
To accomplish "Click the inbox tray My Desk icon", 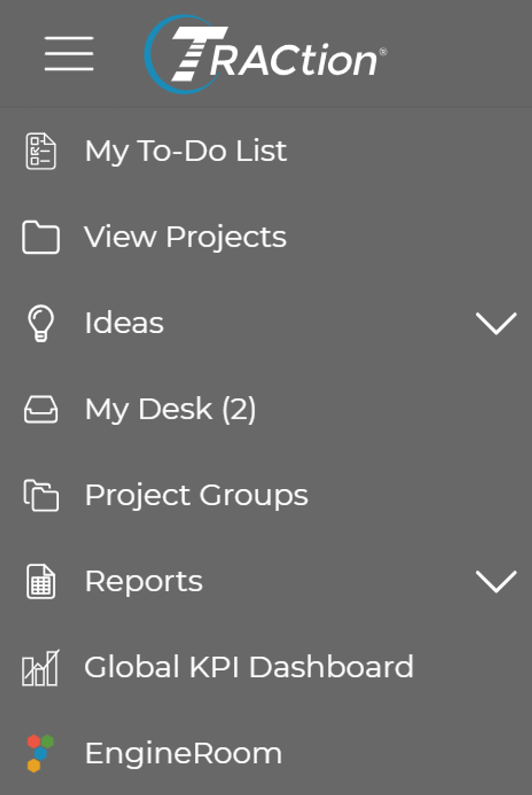I will click(41, 409).
